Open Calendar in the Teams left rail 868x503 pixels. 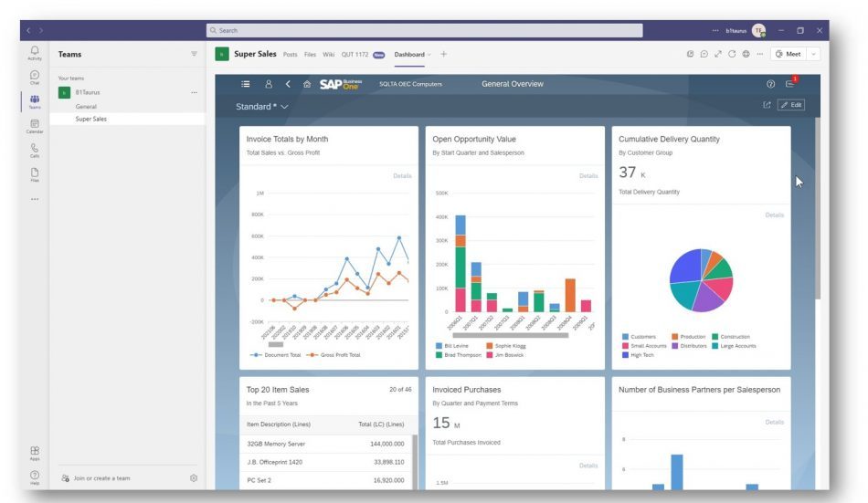(x=35, y=126)
